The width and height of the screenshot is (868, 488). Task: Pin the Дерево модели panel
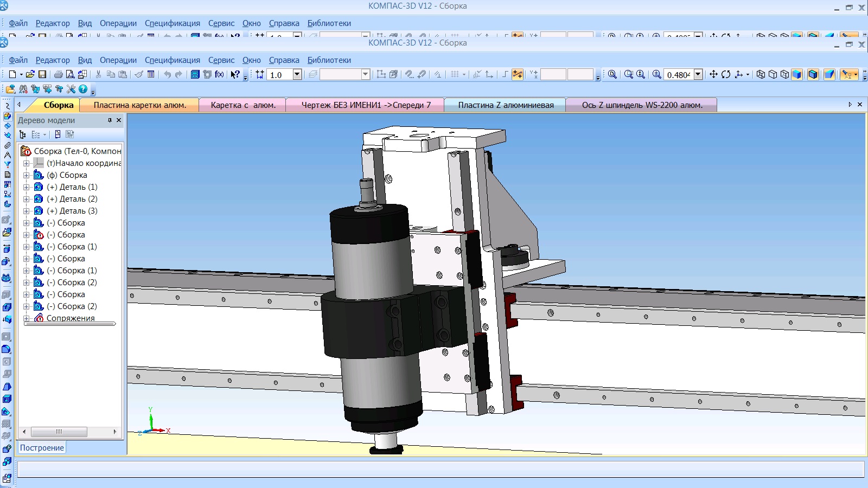point(110,120)
